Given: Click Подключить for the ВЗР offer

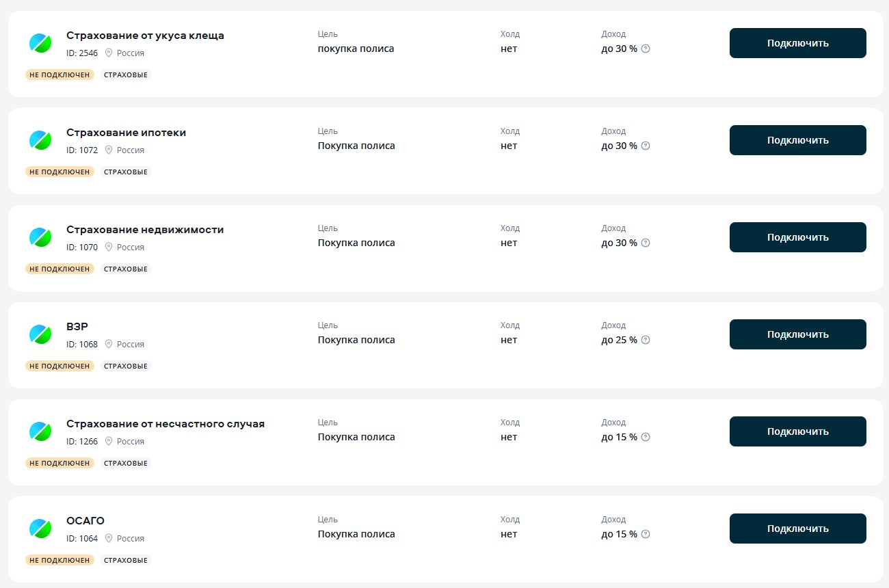Looking at the screenshot, I should pyautogui.click(x=798, y=334).
